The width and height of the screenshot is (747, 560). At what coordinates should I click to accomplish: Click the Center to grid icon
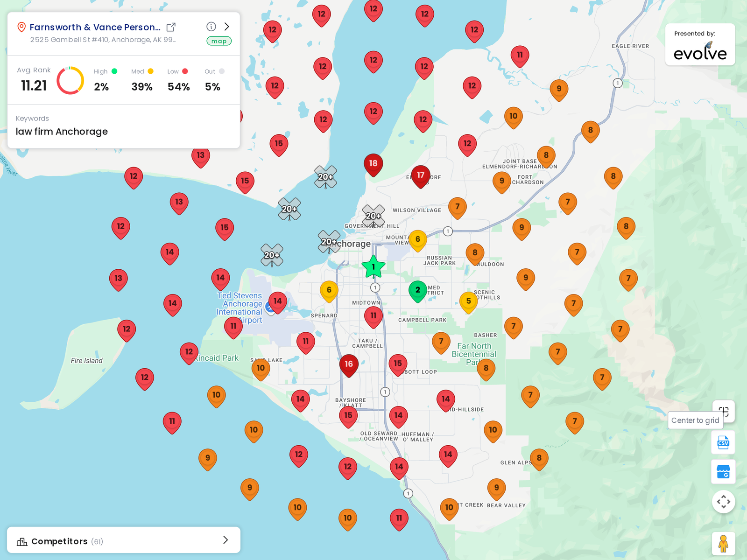(724, 411)
